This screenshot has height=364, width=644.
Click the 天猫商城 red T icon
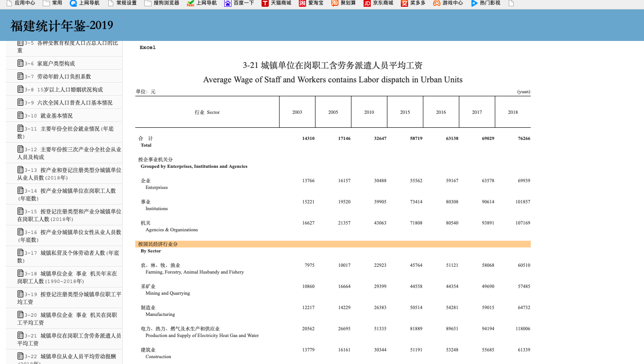[x=265, y=3]
